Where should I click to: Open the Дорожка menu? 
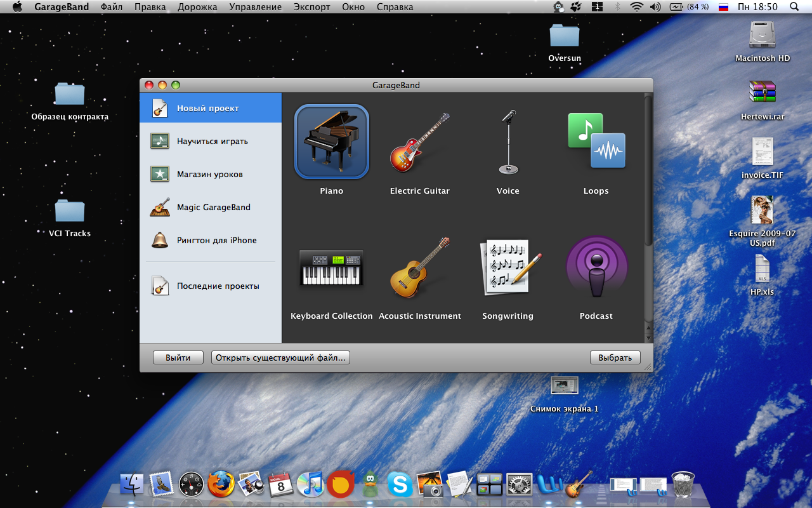click(x=197, y=7)
